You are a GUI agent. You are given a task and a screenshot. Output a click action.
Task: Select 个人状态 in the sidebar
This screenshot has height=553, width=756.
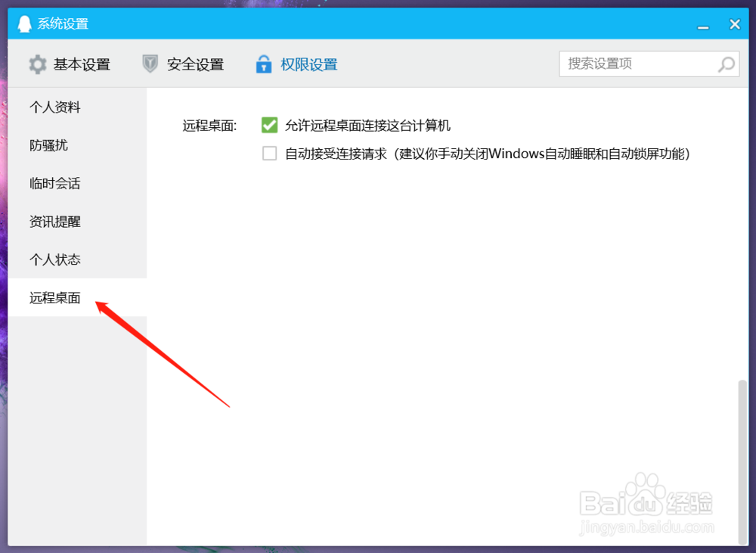[54, 259]
